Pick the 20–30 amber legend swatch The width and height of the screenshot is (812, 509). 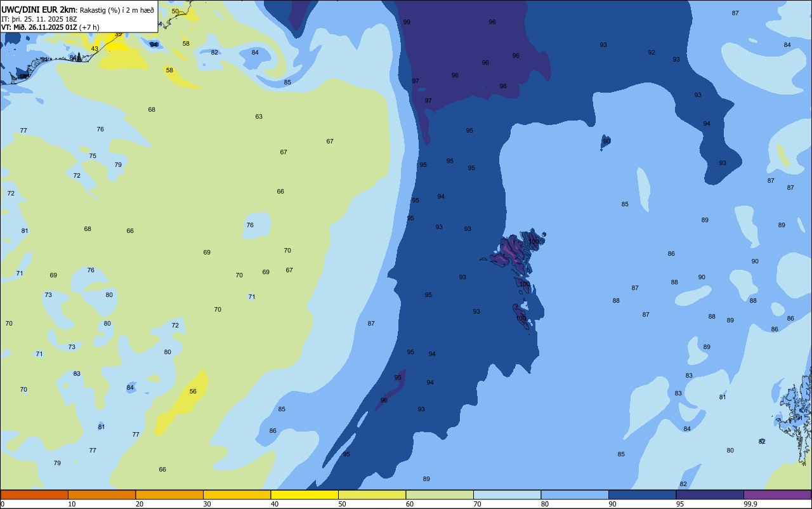(x=169, y=494)
